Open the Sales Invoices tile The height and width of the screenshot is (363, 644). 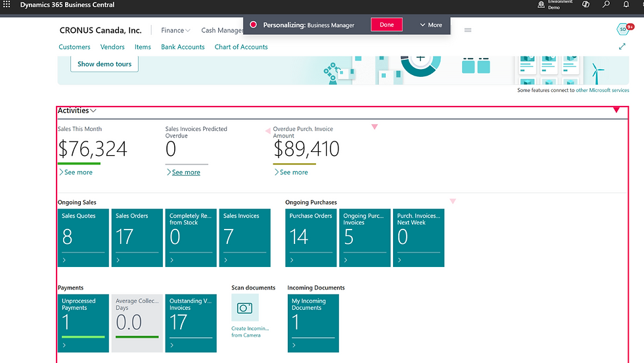[x=244, y=237]
